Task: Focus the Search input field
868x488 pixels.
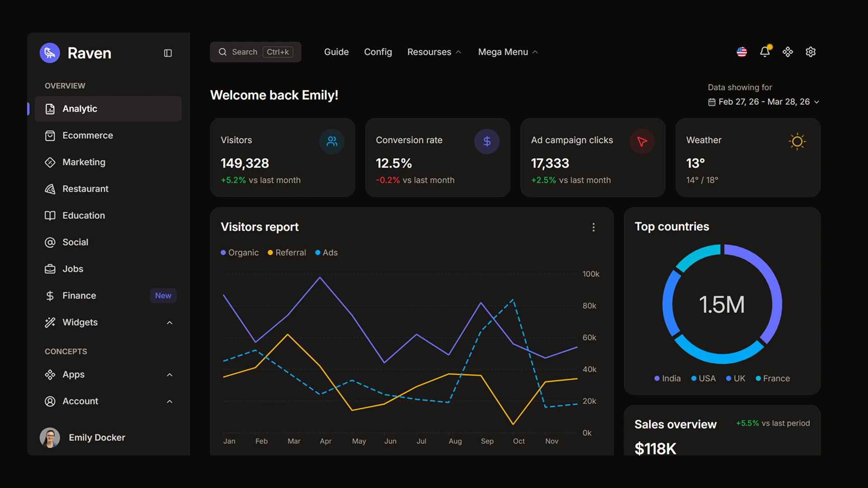Action: [x=255, y=52]
